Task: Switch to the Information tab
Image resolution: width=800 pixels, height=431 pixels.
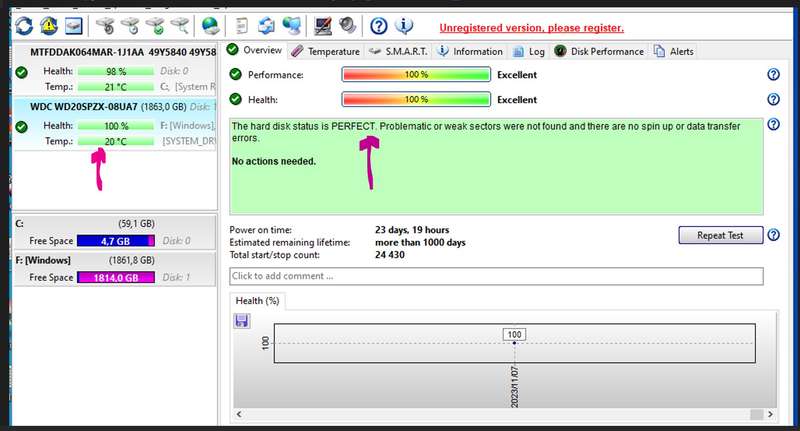Action: point(470,51)
